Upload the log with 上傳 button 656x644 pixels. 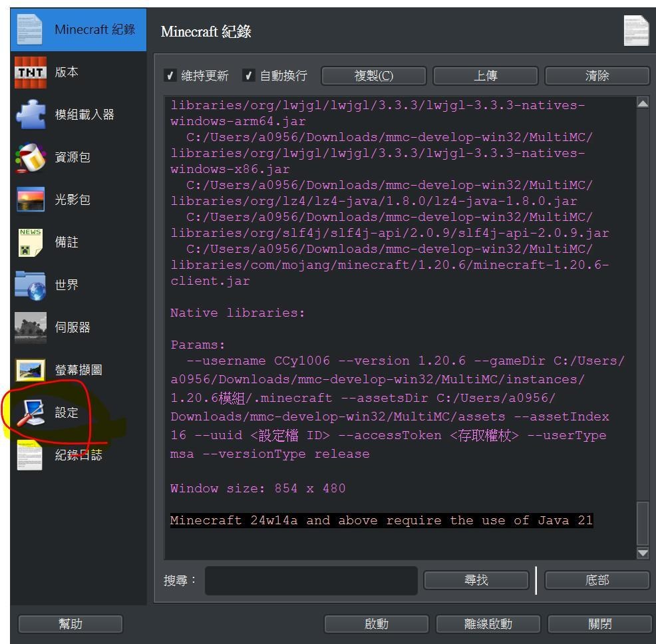coord(485,76)
